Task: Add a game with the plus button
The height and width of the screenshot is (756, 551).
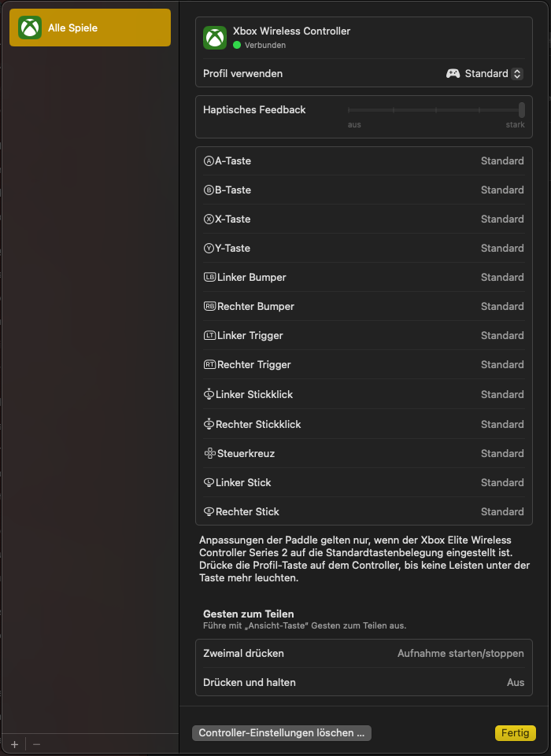Action: pos(14,744)
